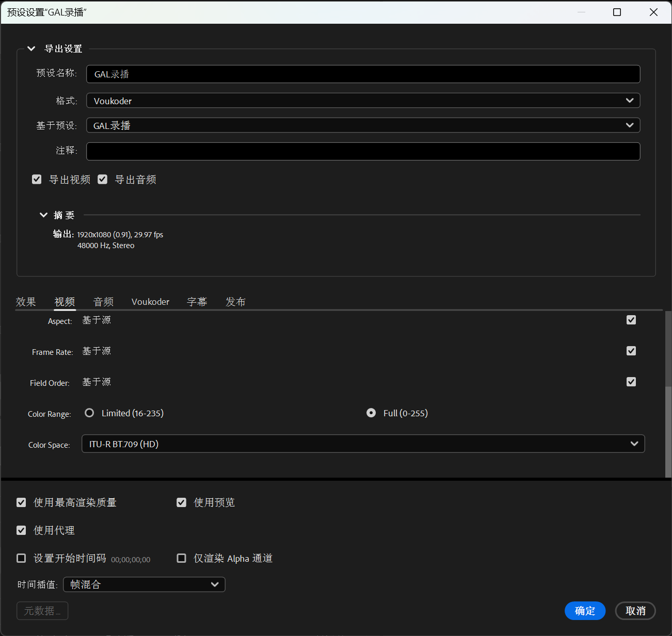The height and width of the screenshot is (636, 672).
Task: Open the 格式 Voukoder format dropdown
Action: (363, 101)
